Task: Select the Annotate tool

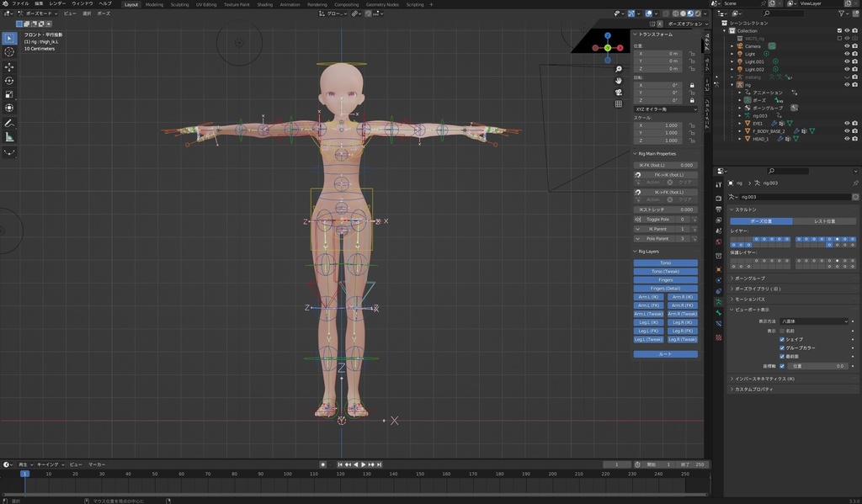Action: click(9, 123)
